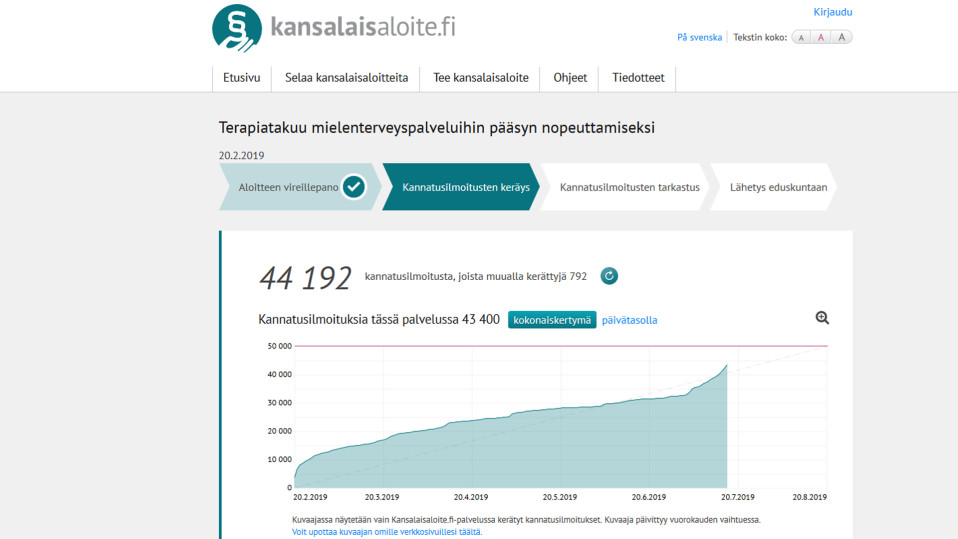Refresh signature count with circular arrow icon
Screen dimensions: 958x539
point(609,276)
